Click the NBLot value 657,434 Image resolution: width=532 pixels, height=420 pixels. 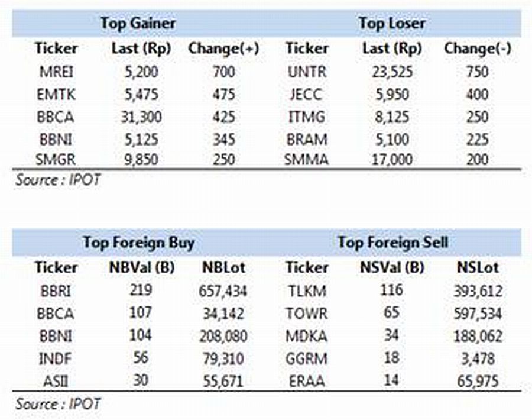coord(223,291)
